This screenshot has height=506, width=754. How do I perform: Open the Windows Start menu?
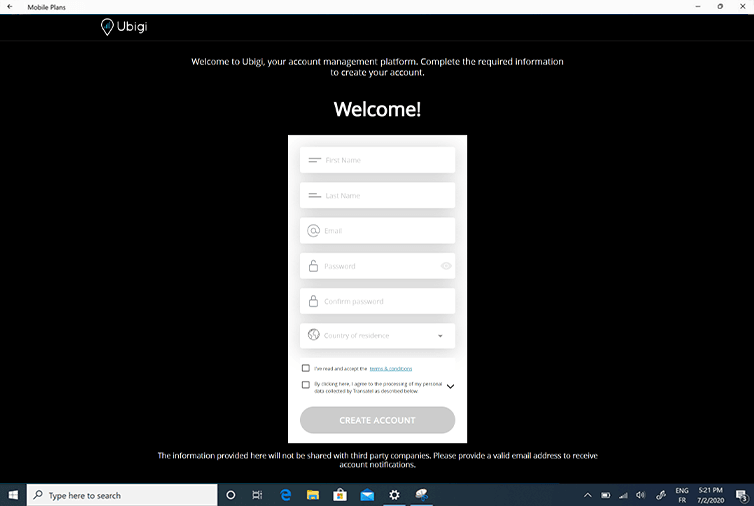[x=13, y=495]
